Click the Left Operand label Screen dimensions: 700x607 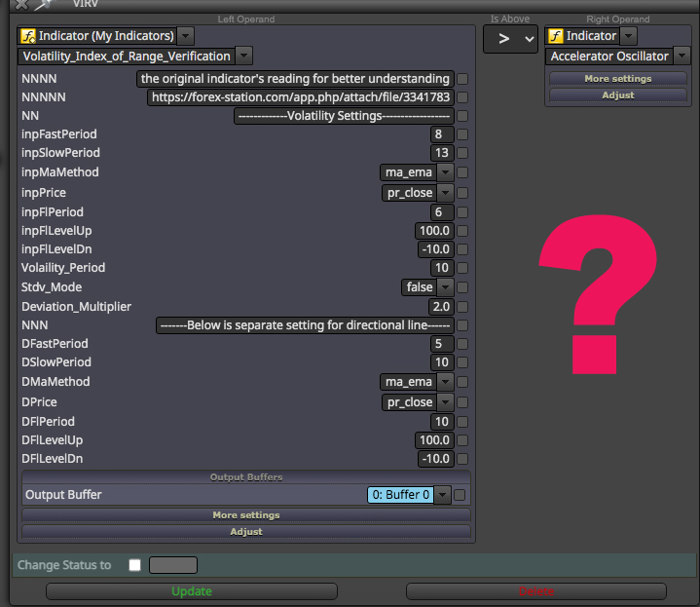[246, 19]
